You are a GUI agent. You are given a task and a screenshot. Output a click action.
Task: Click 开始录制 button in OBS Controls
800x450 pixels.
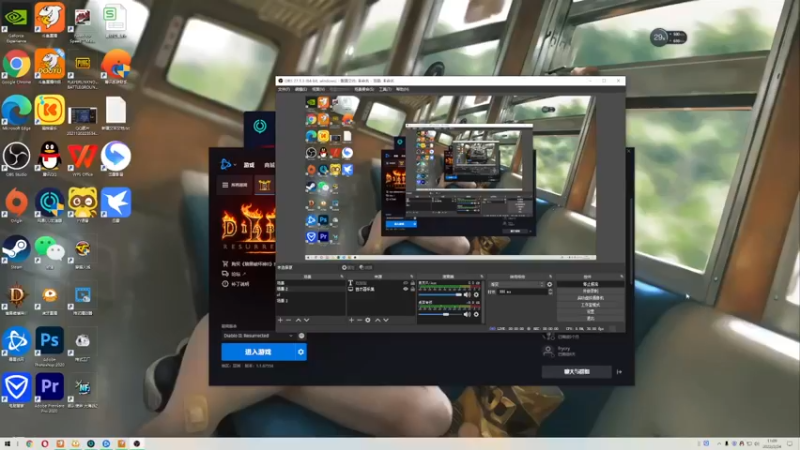pos(591,291)
